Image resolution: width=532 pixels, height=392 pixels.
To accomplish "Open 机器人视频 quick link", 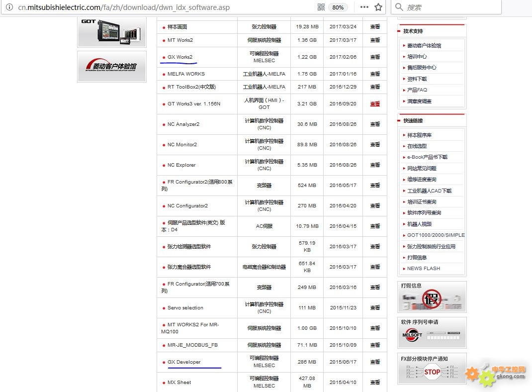I will tap(419, 224).
